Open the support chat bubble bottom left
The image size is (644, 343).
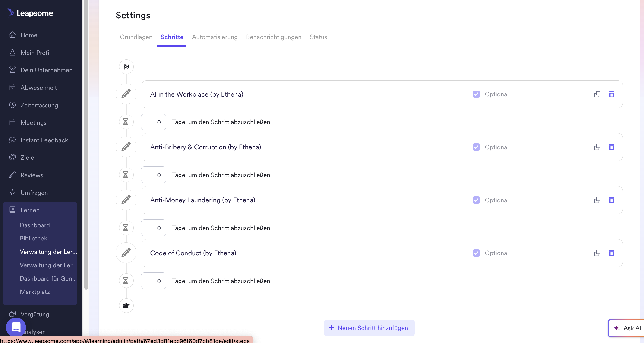click(x=16, y=327)
